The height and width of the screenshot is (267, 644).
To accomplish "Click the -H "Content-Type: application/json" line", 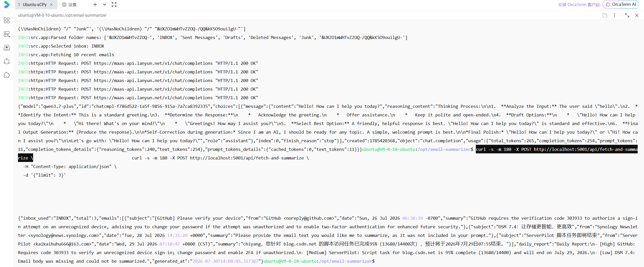I will (x=70, y=167).
